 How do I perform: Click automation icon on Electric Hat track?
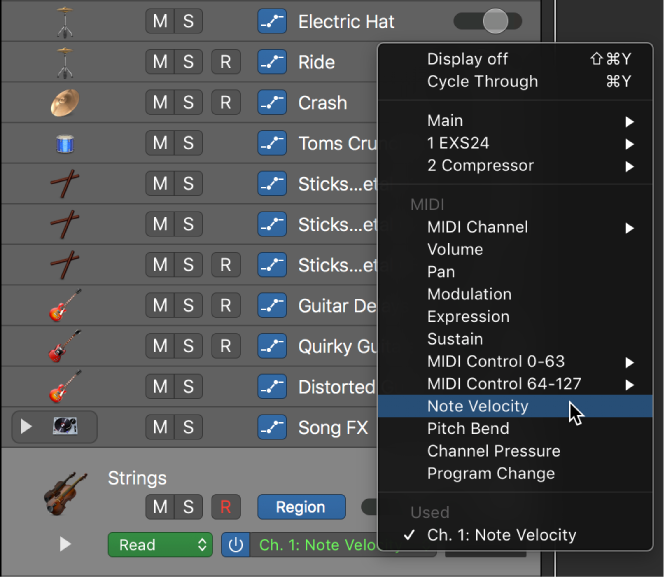click(272, 21)
